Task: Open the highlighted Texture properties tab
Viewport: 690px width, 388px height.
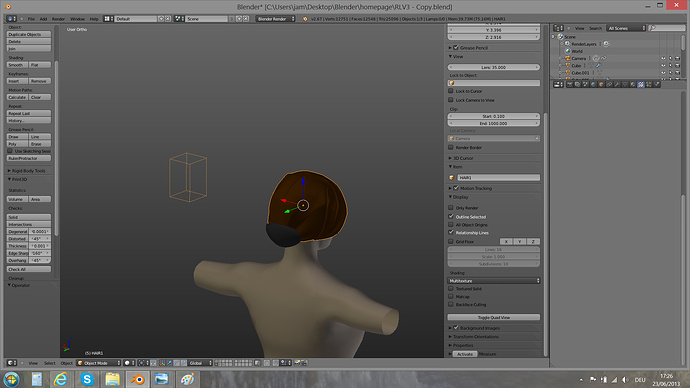Action: pos(641,84)
